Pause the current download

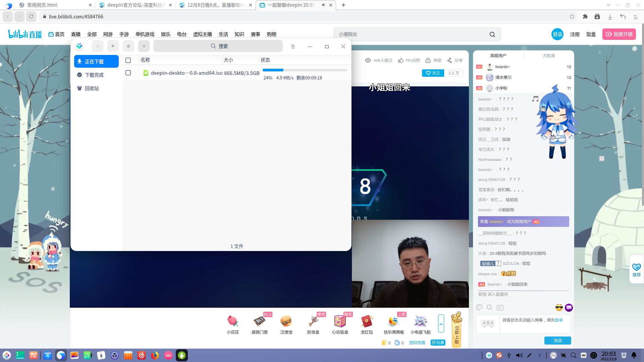point(97,46)
